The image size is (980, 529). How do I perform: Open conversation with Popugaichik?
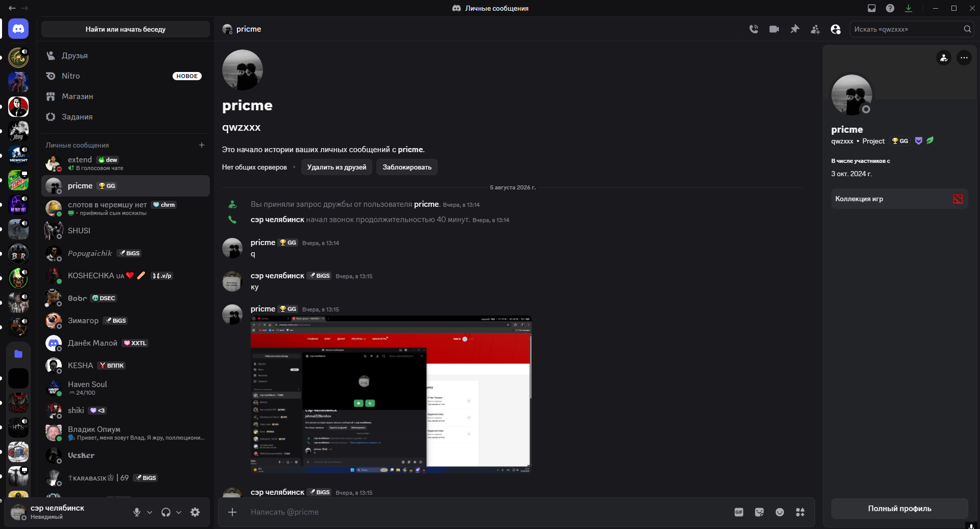tap(126, 253)
